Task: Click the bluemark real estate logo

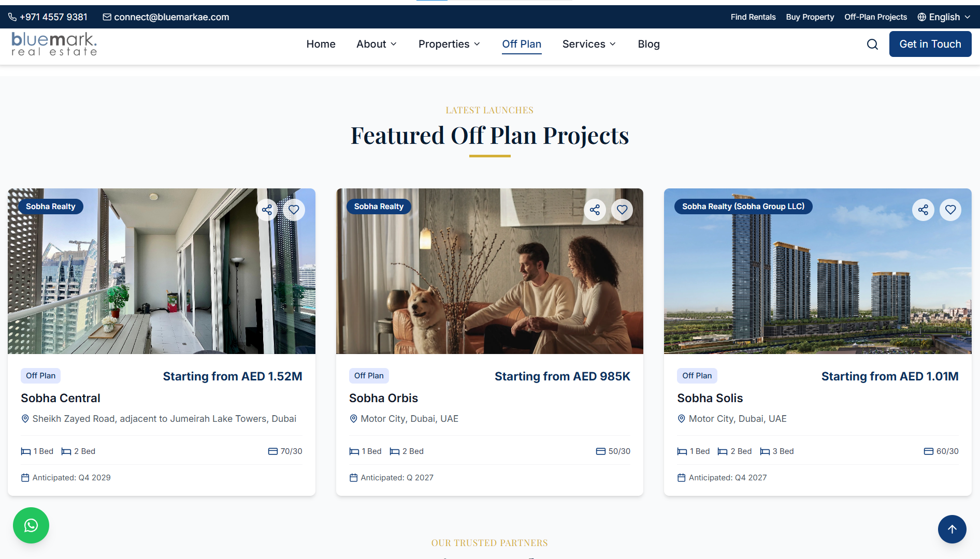Action: tap(54, 44)
